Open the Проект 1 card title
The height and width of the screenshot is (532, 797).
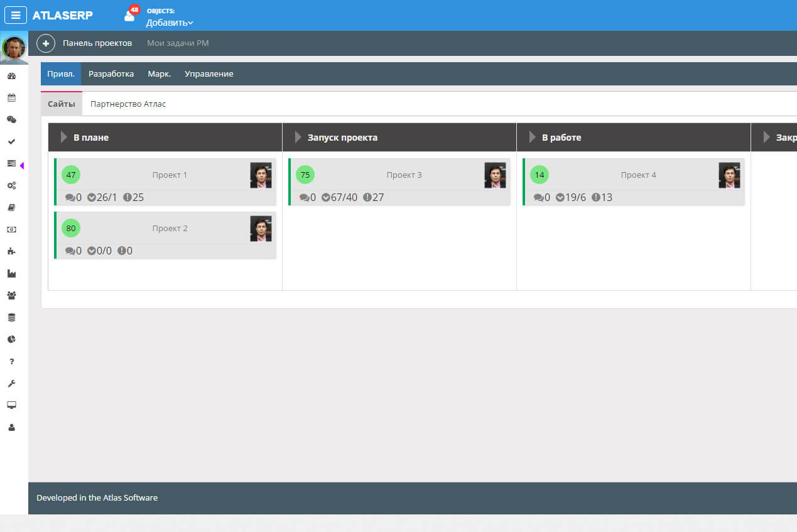coord(170,175)
